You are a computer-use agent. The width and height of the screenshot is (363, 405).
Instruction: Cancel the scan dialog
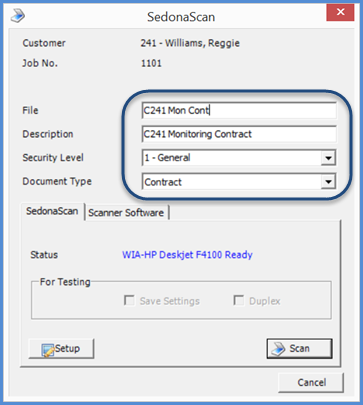click(x=311, y=382)
